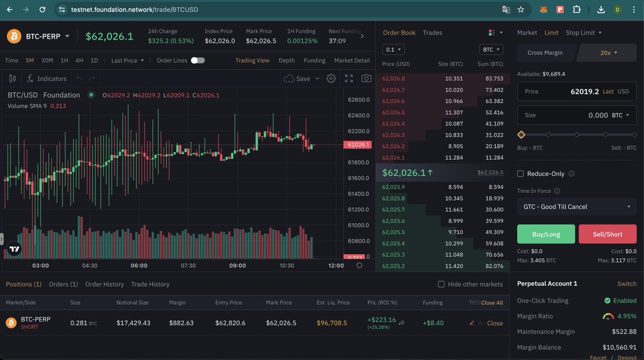Switch to the Orders (1) tab

click(x=63, y=284)
